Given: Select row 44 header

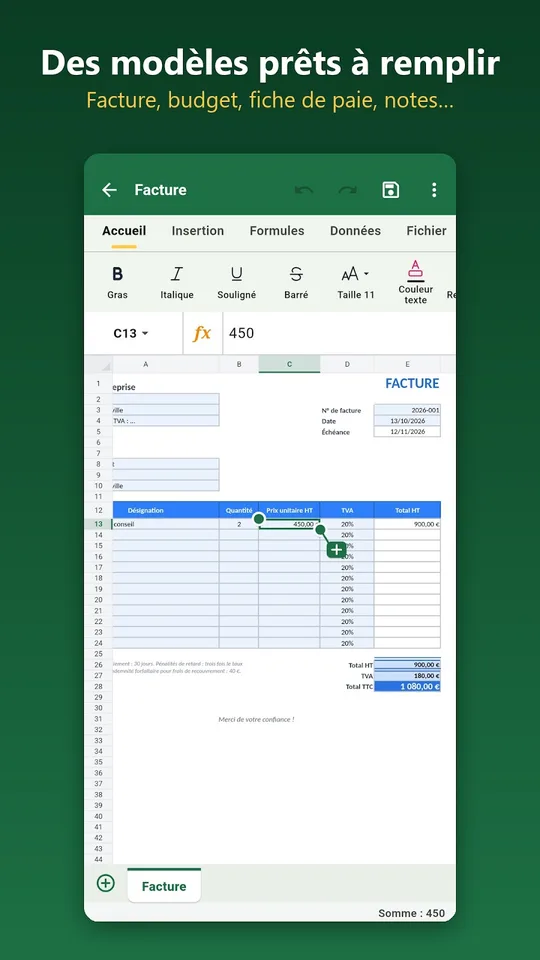Looking at the screenshot, I should click(x=99, y=860).
